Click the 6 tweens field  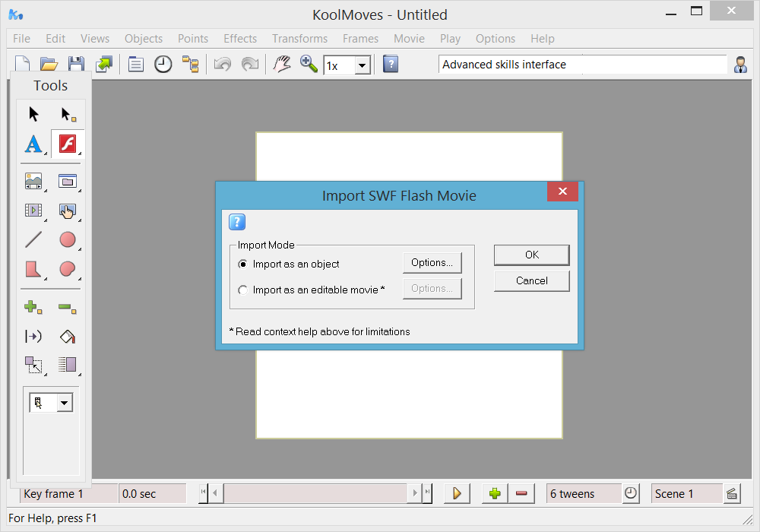tap(584, 494)
